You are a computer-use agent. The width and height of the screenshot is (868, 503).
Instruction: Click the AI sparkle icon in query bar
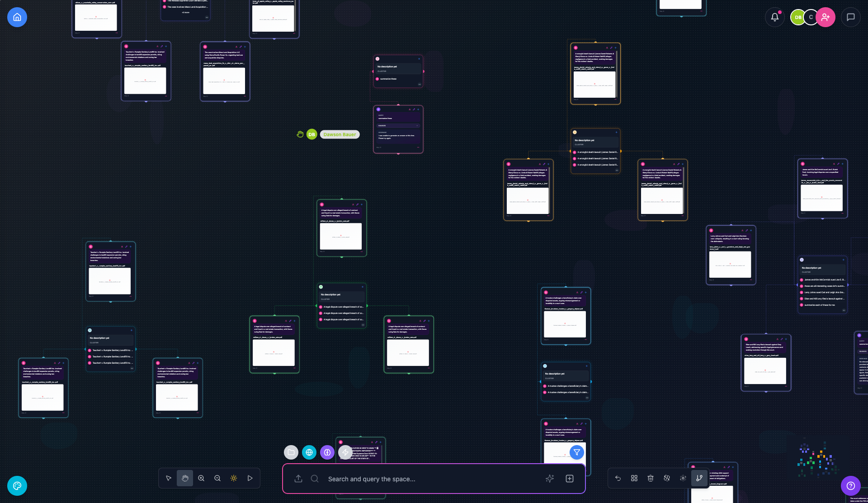[x=550, y=479]
